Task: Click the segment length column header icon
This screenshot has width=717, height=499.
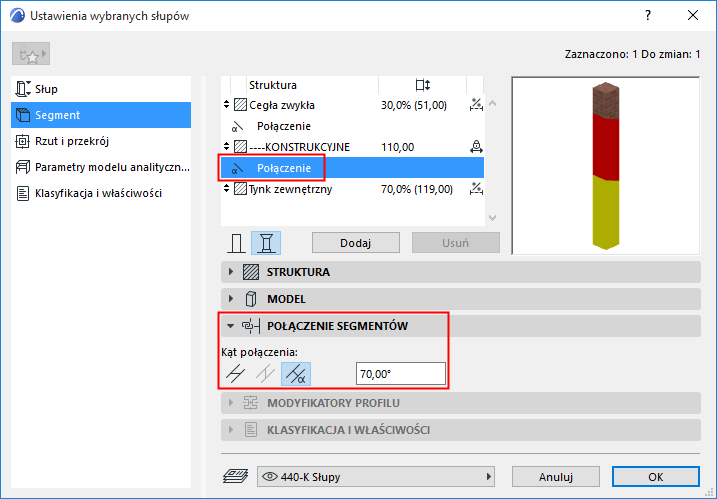Action: tap(423, 85)
